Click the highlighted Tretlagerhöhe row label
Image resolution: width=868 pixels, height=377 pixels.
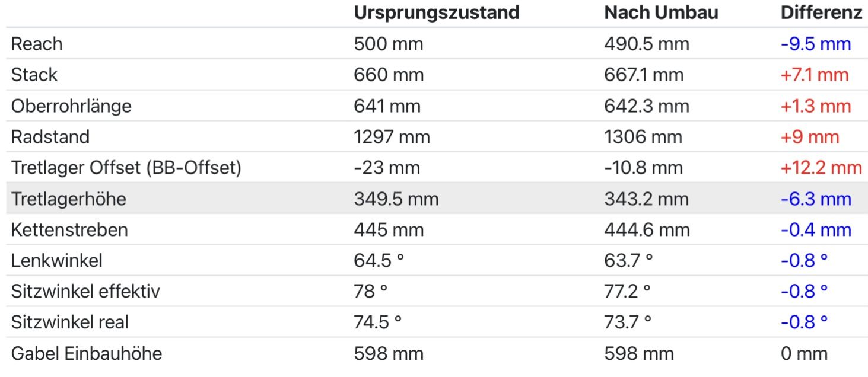click(x=69, y=199)
